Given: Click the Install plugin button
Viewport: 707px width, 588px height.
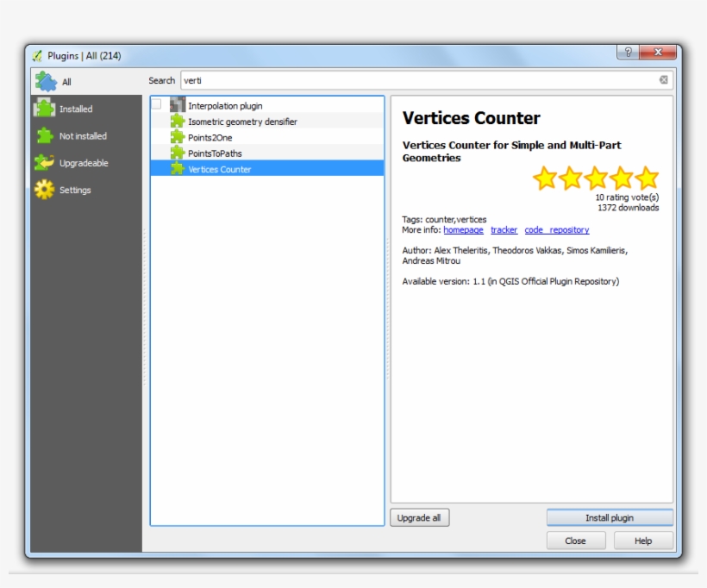Looking at the screenshot, I should pos(610,517).
